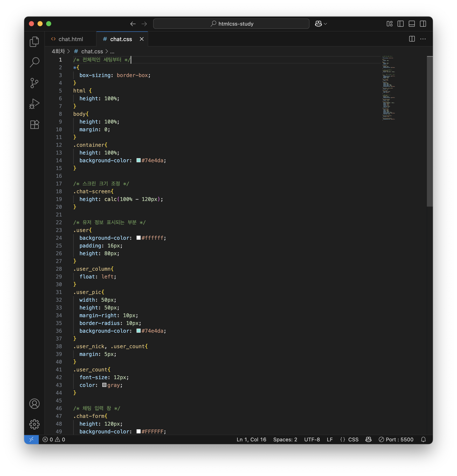Open Run and Debug view
The height and width of the screenshot is (476, 457).
click(x=34, y=104)
